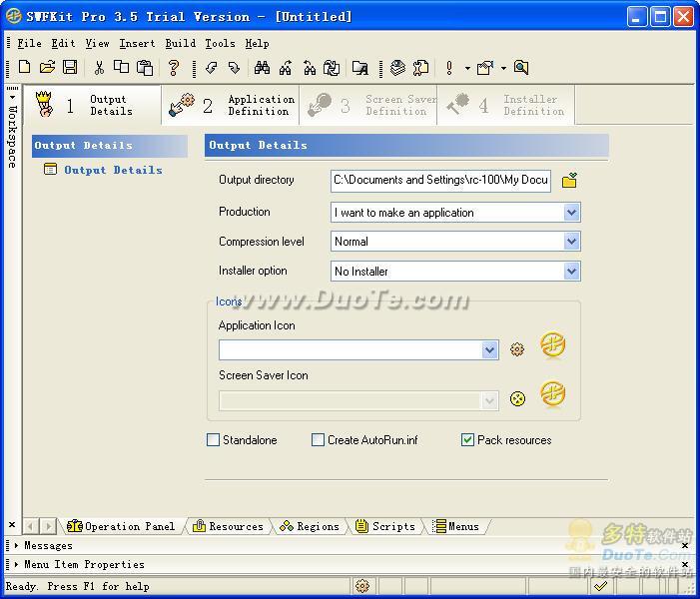Switch to Operation Panel tab
This screenshot has width=700, height=599.
pos(121,527)
